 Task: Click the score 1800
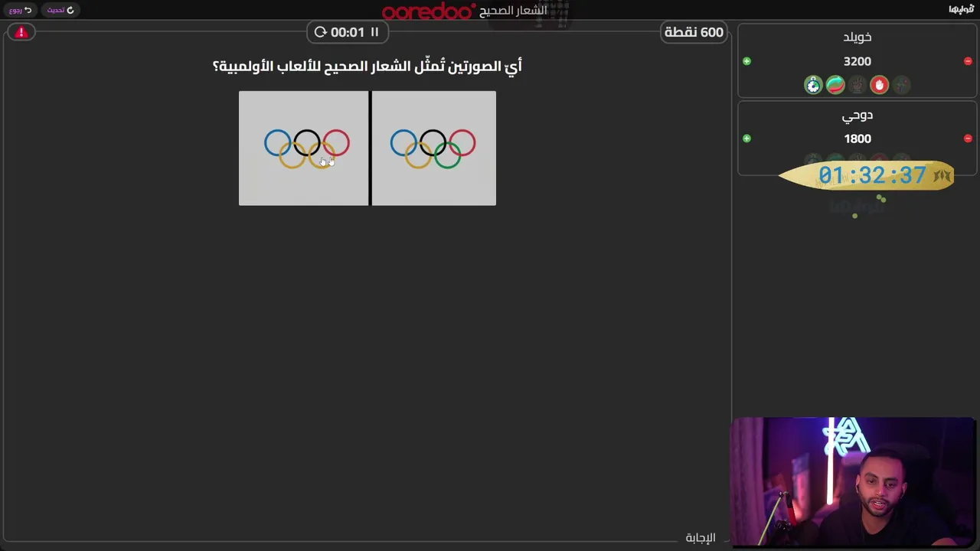857,139
